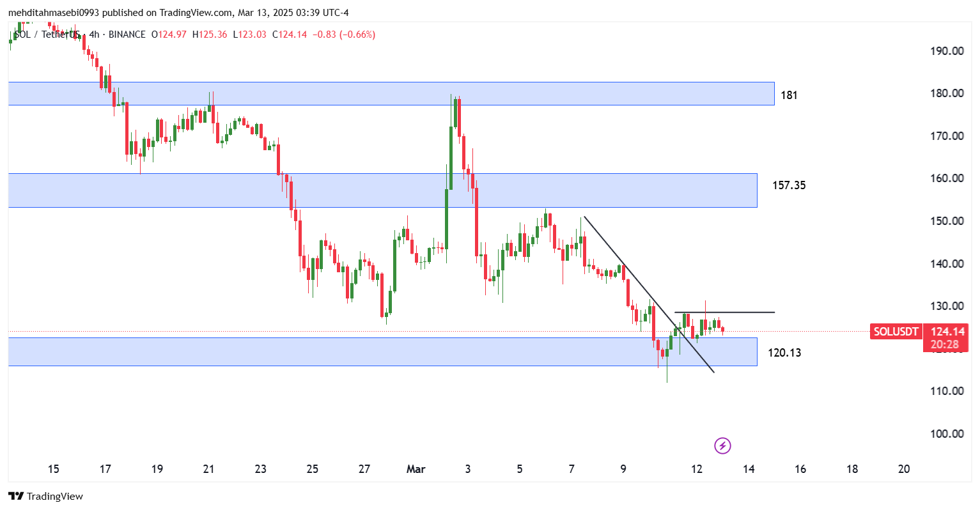Click the 20 date on time axis
Image resolution: width=980 pixels, height=510 pixels.
[904, 469]
